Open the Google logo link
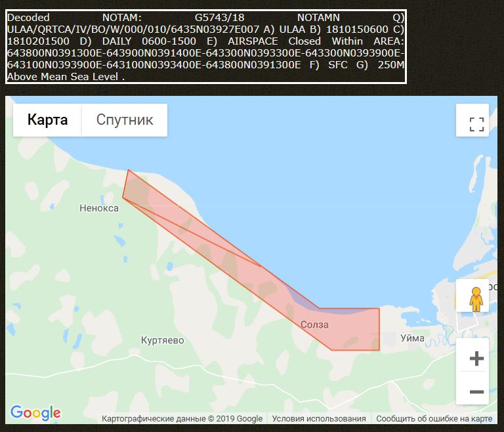Viewport: 504px width, 432px height. (x=35, y=413)
